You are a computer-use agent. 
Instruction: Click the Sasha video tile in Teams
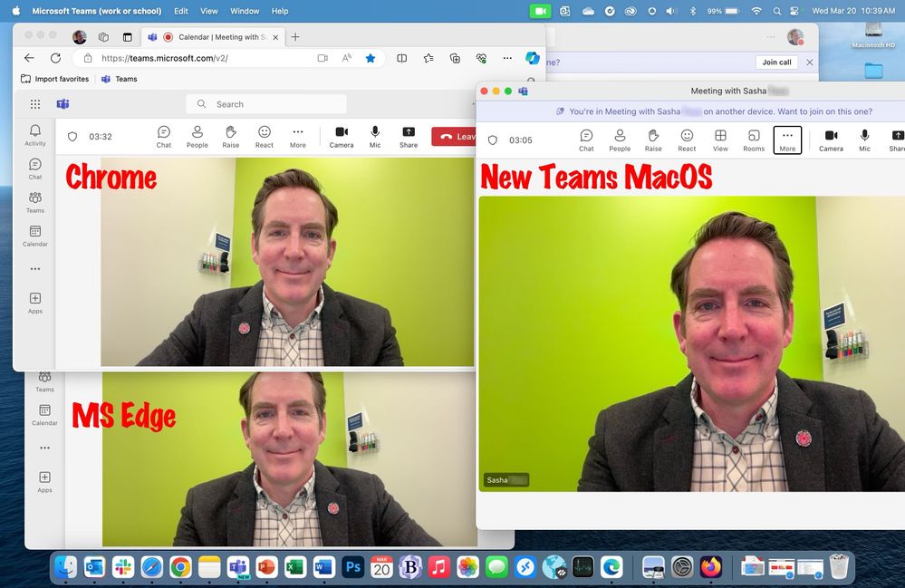tap(691, 344)
